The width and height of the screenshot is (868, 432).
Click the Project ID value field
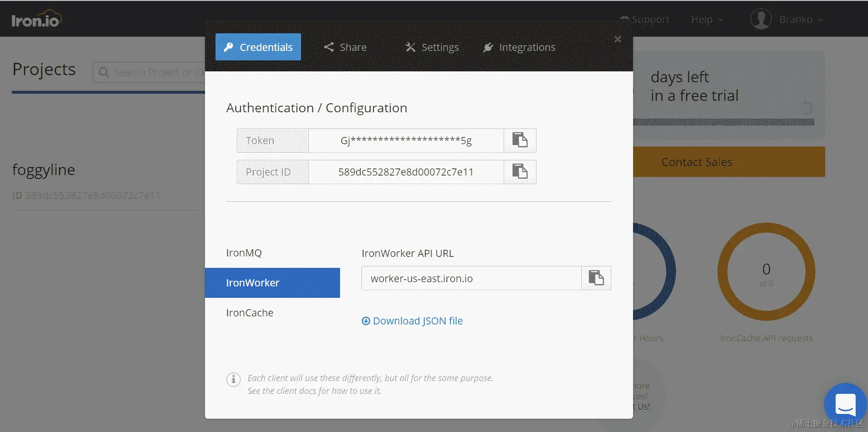(406, 172)
